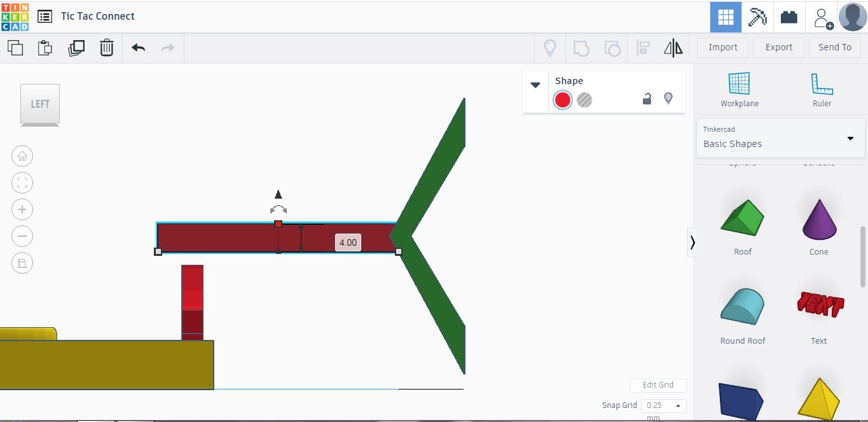This screenshot has width=868, height=422.
Task: Open the Basic Shapes category dropdown
Action: tap(850, 138)
